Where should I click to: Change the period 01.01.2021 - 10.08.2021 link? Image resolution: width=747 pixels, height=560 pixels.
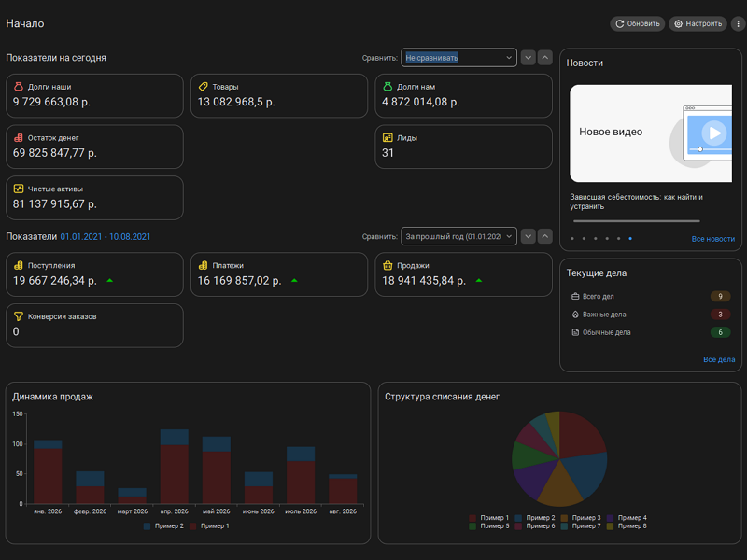(x=106, y=237)
